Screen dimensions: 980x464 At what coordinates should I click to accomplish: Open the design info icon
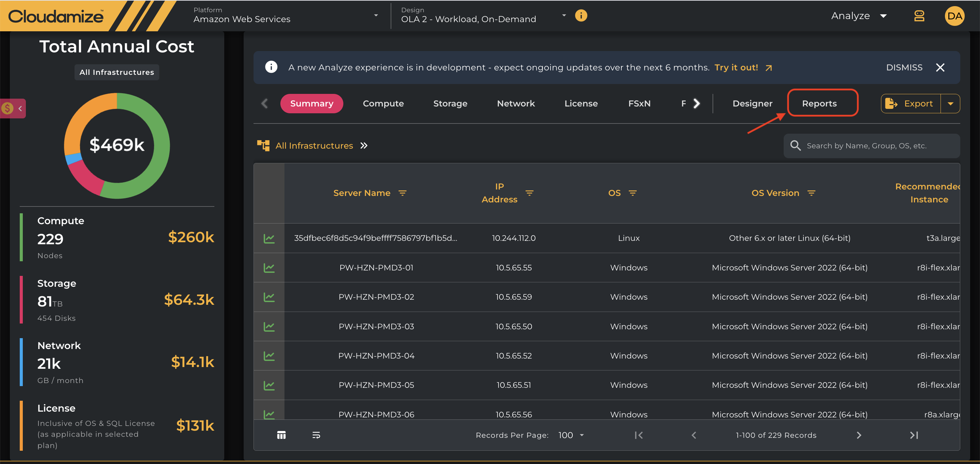click(x=581, y=16)
